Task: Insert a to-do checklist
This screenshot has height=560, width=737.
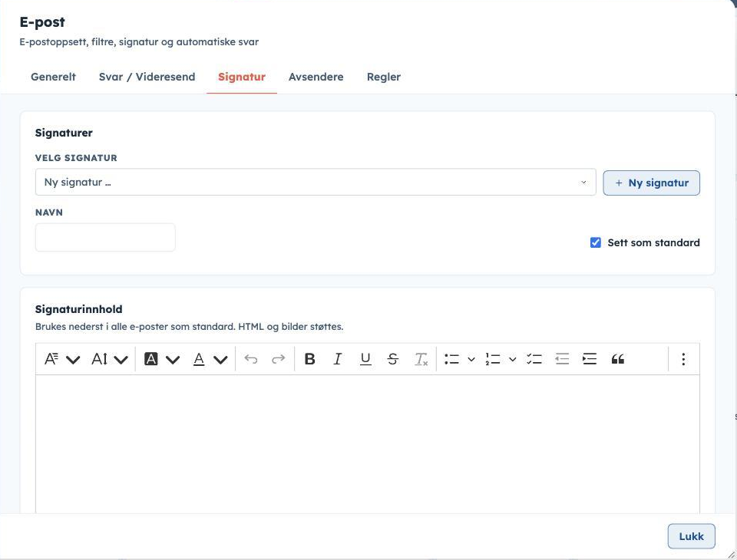Action: click(534, 359)
